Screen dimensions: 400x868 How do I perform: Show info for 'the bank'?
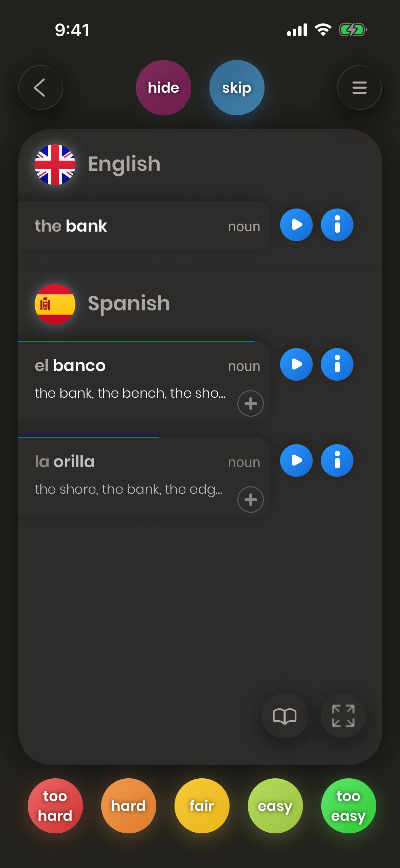[337, 225]
